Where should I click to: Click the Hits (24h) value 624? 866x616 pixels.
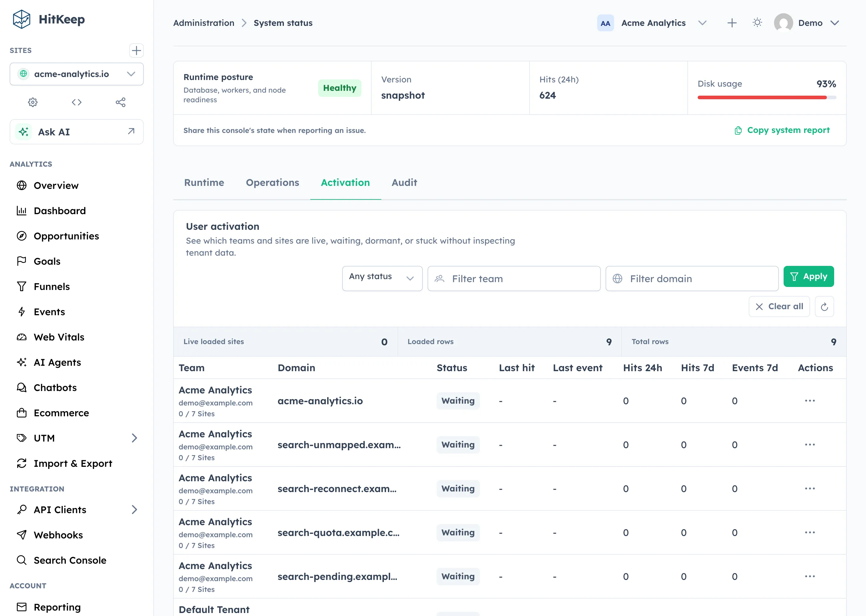click(x=548, y=95)
